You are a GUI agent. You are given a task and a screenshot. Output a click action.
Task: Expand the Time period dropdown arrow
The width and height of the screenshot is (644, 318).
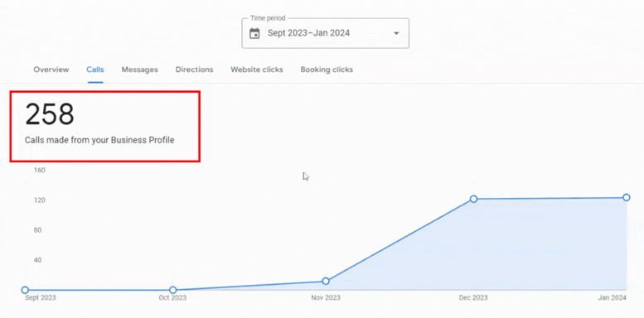click(x=396, y=33)
